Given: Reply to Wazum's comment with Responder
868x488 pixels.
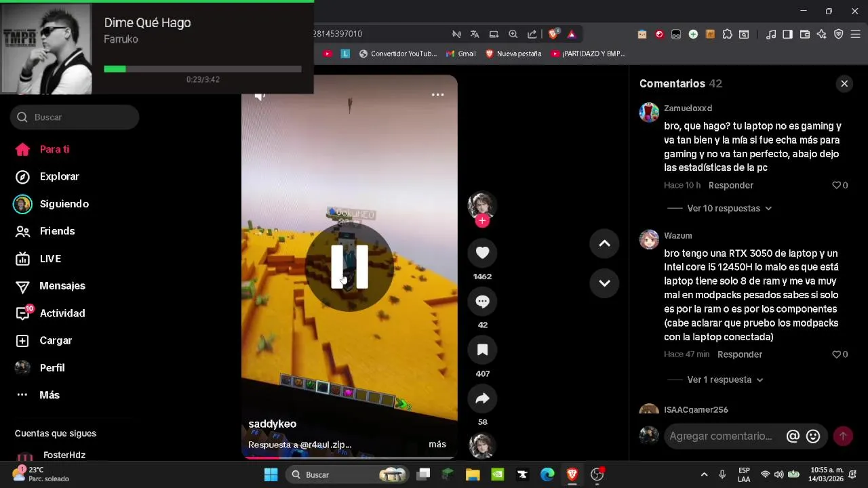Looking at the screenshot, I should (740, 354).
